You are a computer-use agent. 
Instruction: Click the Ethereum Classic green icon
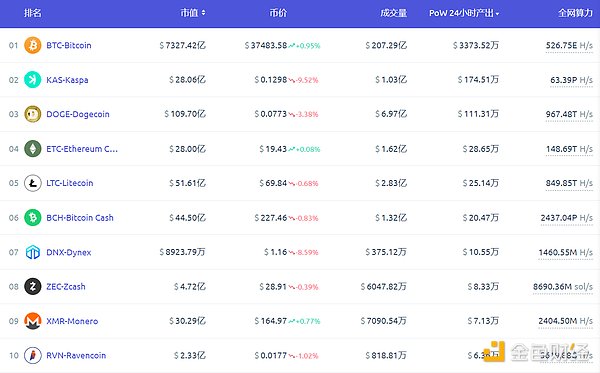(x=33, y=148)
